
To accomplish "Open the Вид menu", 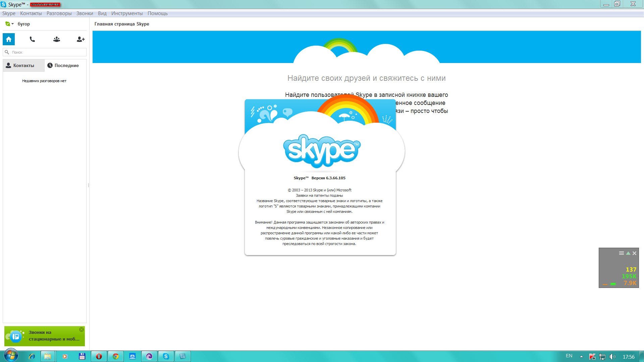I will click(x=102, y=13).
